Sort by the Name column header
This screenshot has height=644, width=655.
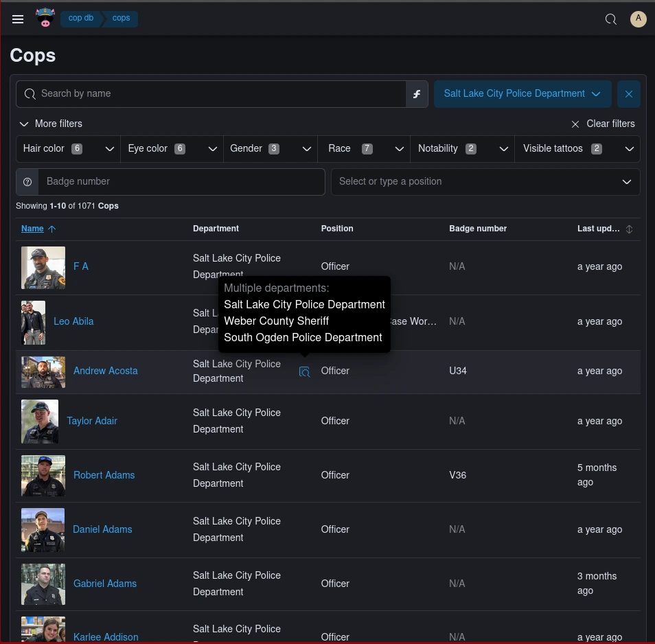(32, 229)
